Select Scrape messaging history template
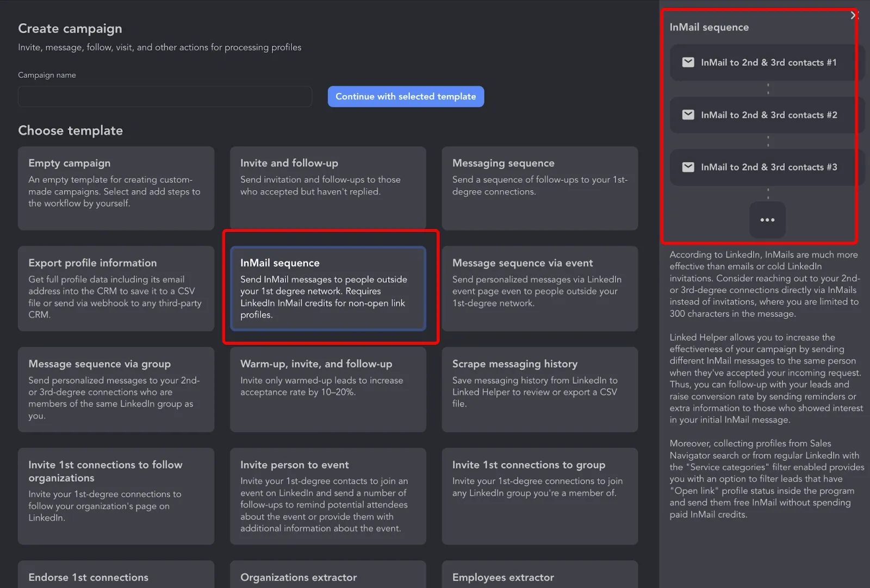The width and height of the screenshot is (870, 588). [x=540, y=390]
